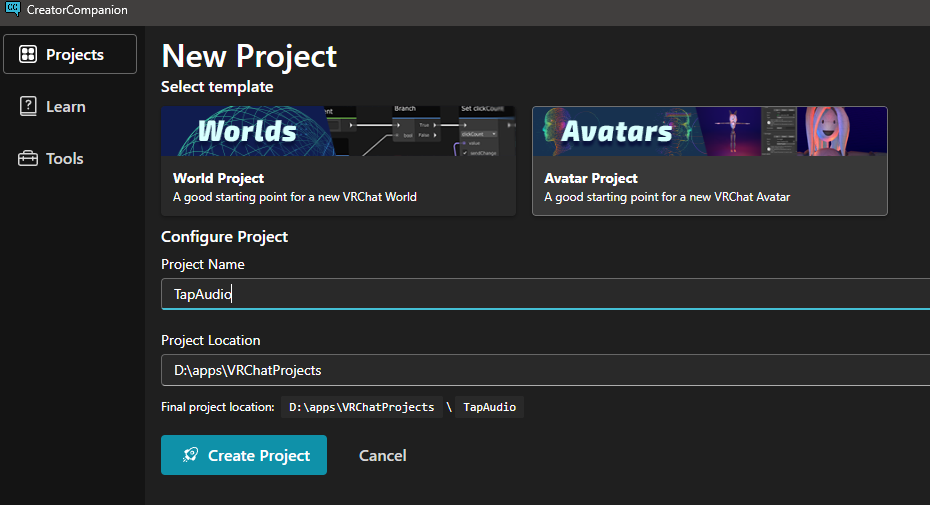Click the Worlds banner image
Viewport: 930px width, 505px height.
pos(338,131)
